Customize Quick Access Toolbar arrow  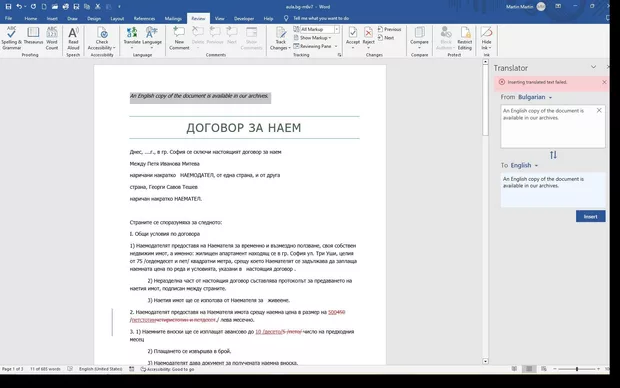tap(119, 7)
